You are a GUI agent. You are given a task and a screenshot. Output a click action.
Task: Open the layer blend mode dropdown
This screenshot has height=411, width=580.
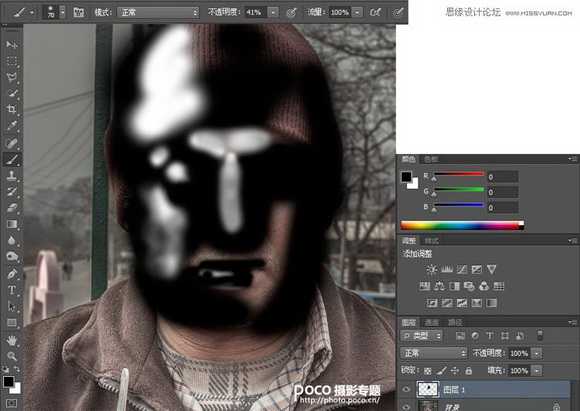pyautogui.click(x=434, y=353)
